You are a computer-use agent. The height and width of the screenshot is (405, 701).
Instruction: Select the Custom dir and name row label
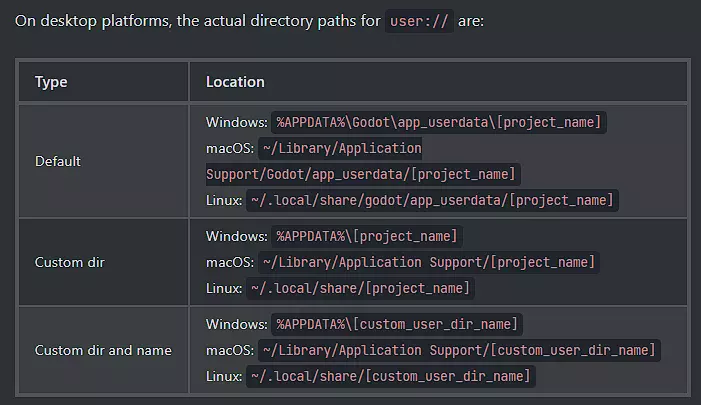click(103, 350)
